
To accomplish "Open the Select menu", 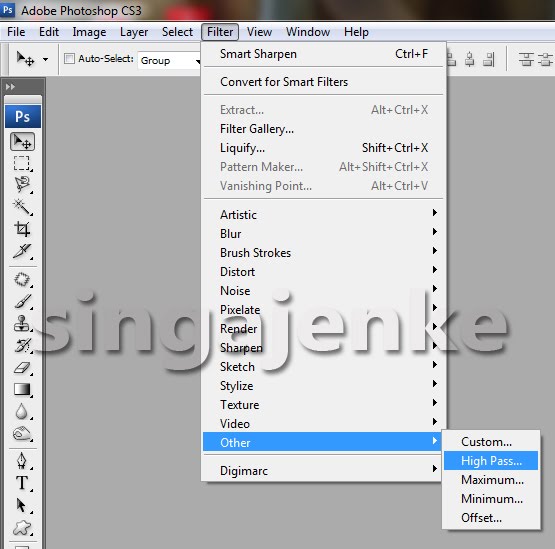I will tap(177, 32).
